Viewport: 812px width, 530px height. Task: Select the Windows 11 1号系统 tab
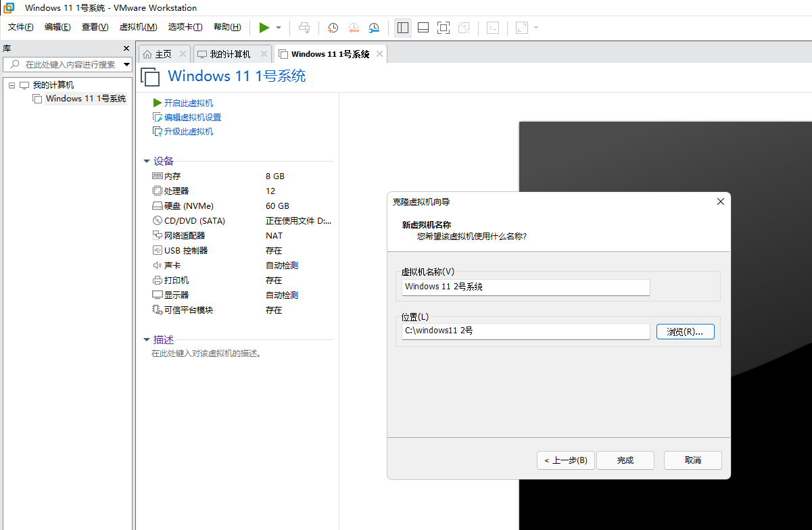331,54
